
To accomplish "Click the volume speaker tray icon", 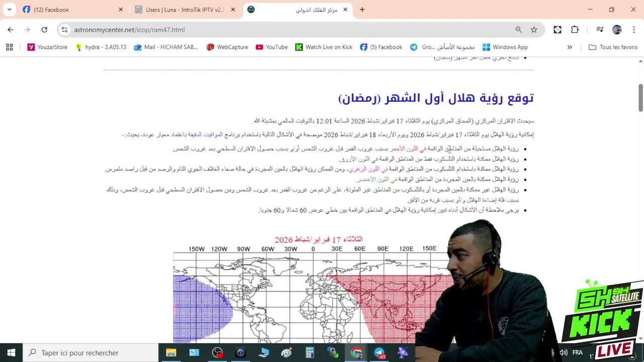I will point(563,352).
